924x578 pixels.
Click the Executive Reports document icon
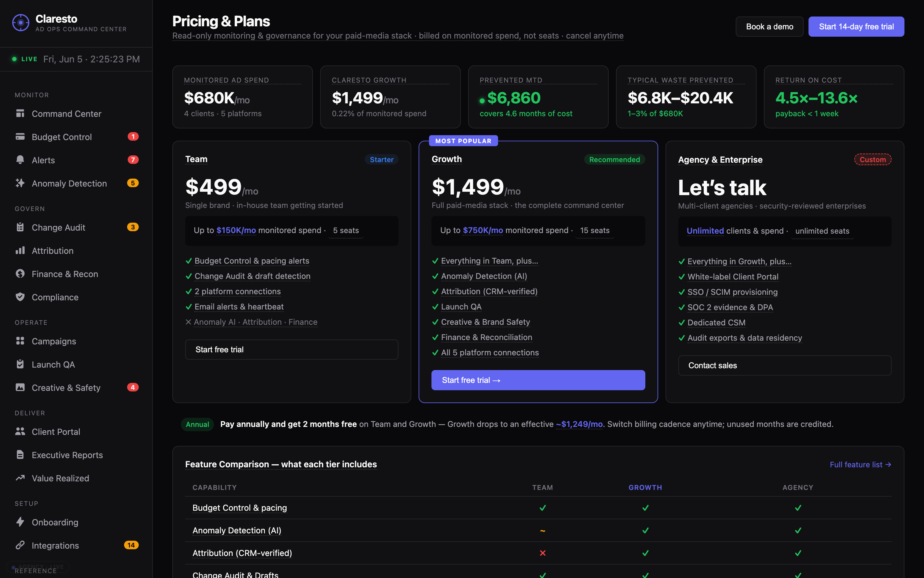[x=20, y=454]
